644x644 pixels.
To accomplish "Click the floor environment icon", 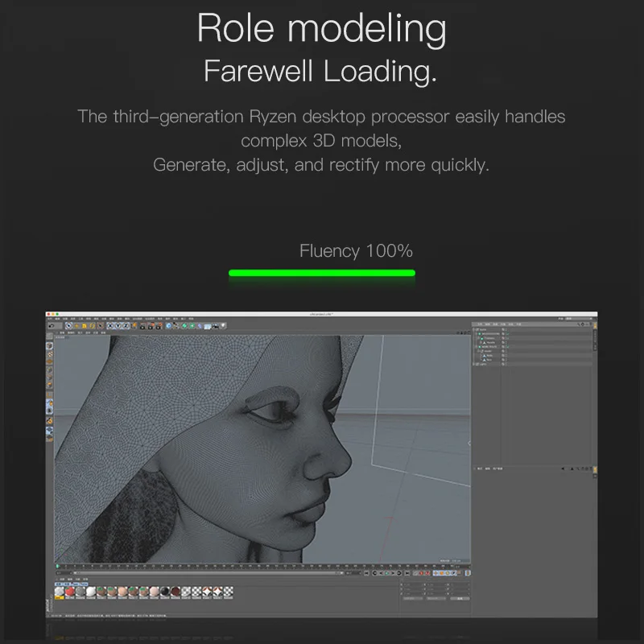I will [x=208, y=327].
